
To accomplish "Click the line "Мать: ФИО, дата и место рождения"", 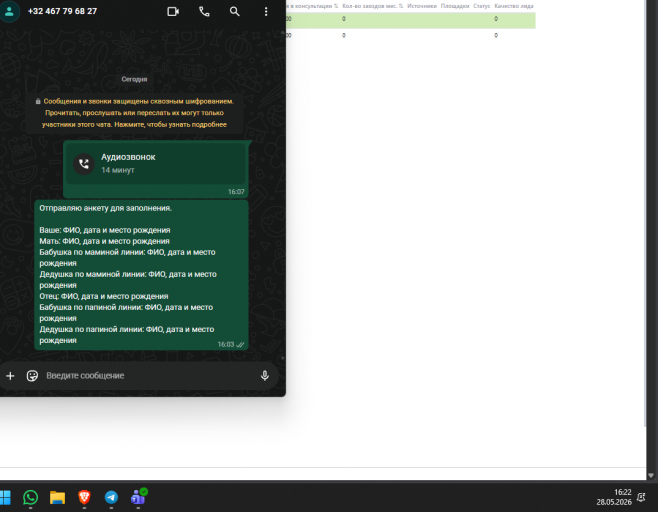I will pos(104,241).
